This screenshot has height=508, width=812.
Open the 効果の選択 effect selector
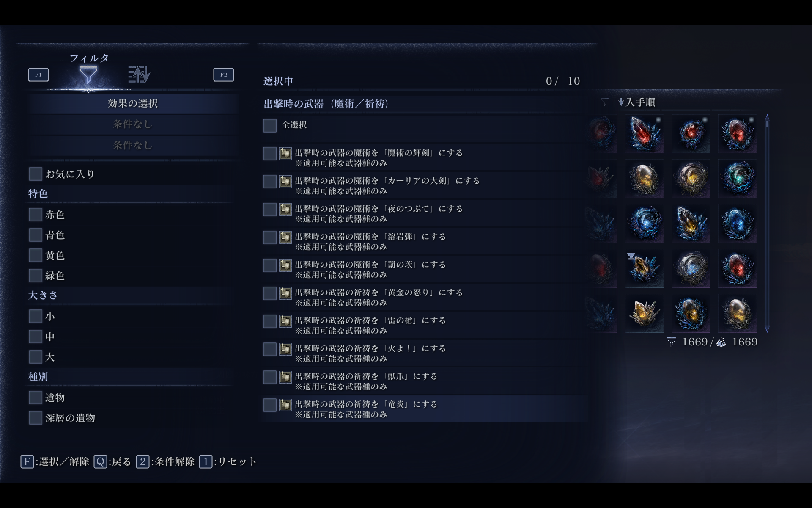click(133, 103)
